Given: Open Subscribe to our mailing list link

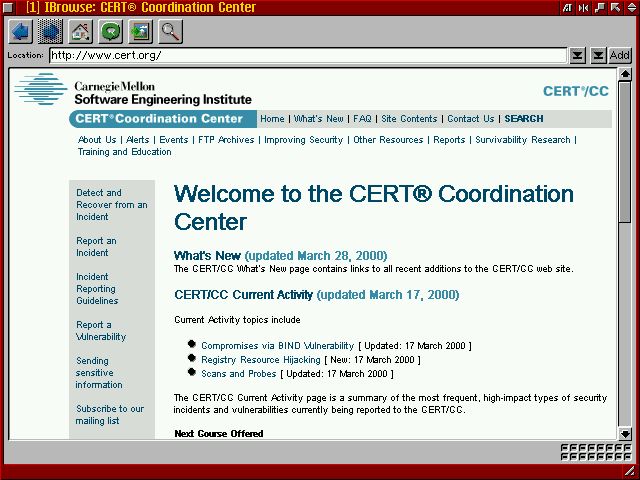Looking at the screenshot, I should pyautogui.click(x=110, y=415).
